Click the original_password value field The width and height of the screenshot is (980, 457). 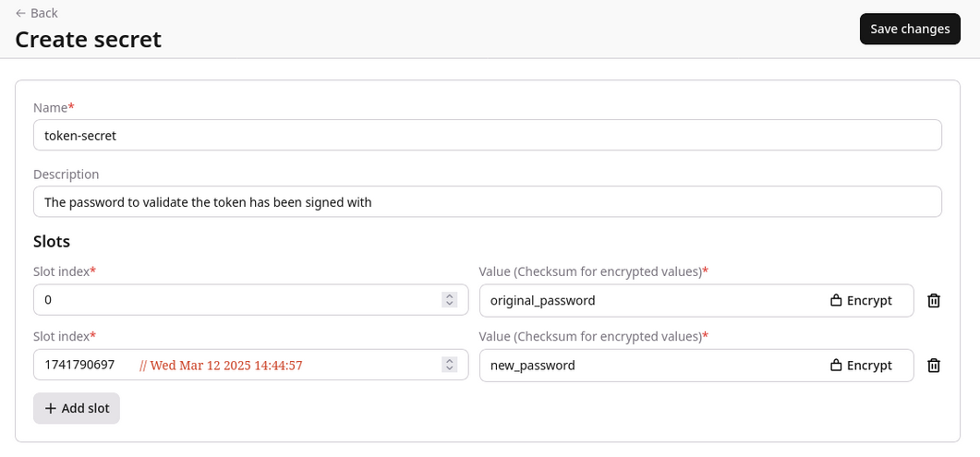click(647, 300)
